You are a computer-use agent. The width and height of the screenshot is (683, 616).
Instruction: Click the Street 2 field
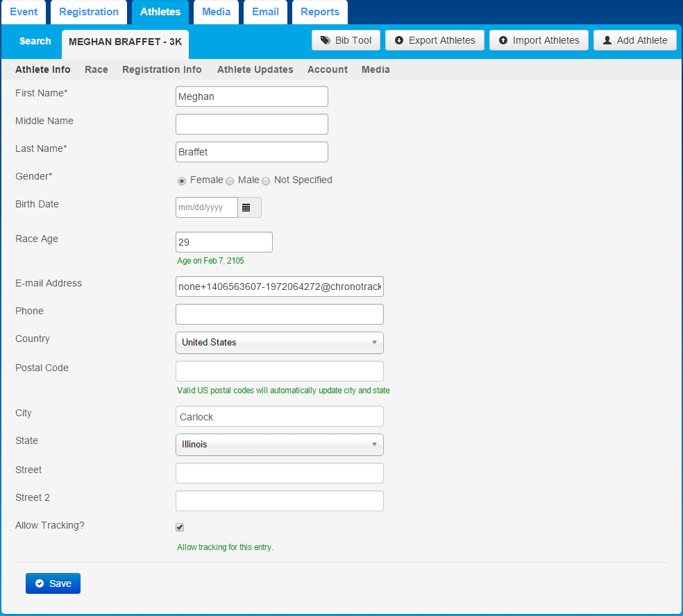(280, 501)
